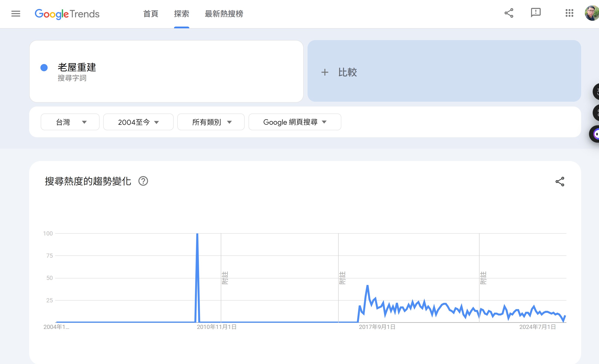Click the trend chart help icon

coord(143,181)
